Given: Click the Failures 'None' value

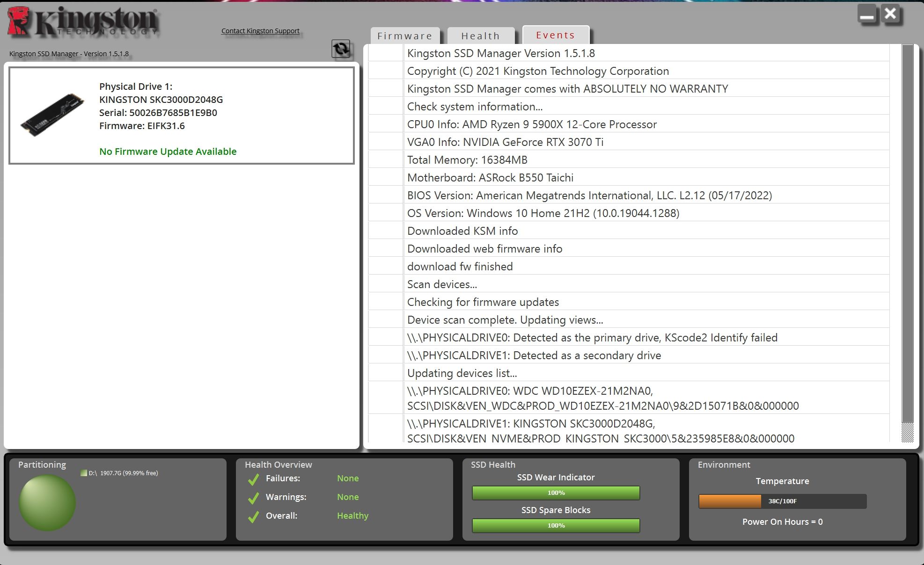Looking at the screenshot, I should click(348, 478).
